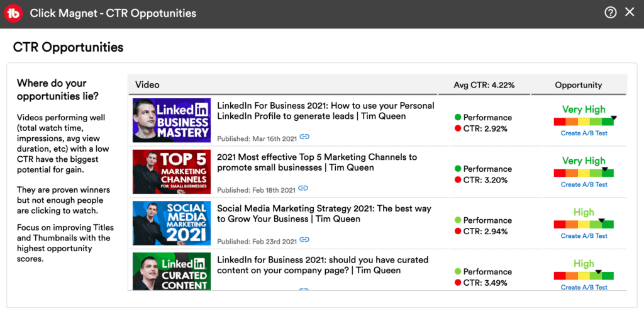This screenshot has height=311, width=644.
Task: Open the help question mark icon
Action: [610, 13]
